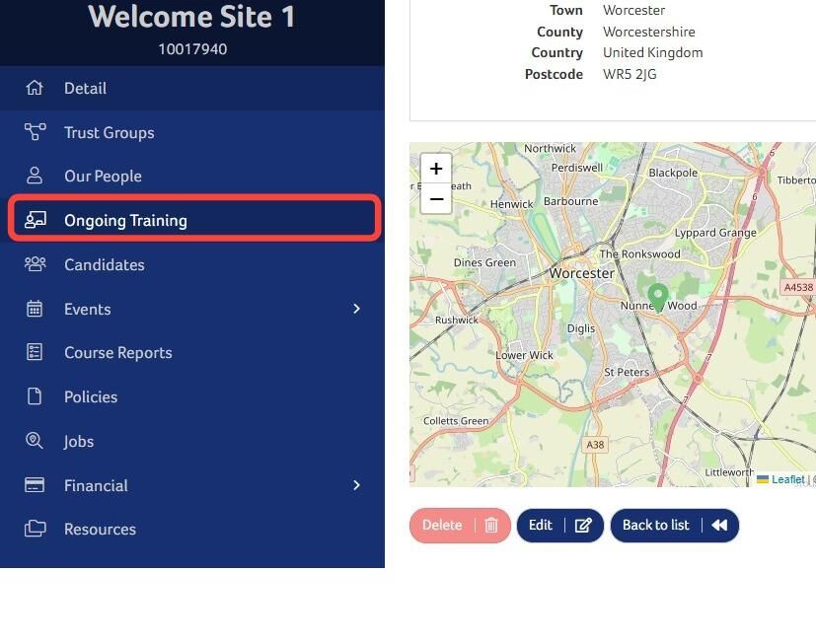816x644 pixels.
Task: Click the site number 10017940
Action: click(x=192, y=49)
